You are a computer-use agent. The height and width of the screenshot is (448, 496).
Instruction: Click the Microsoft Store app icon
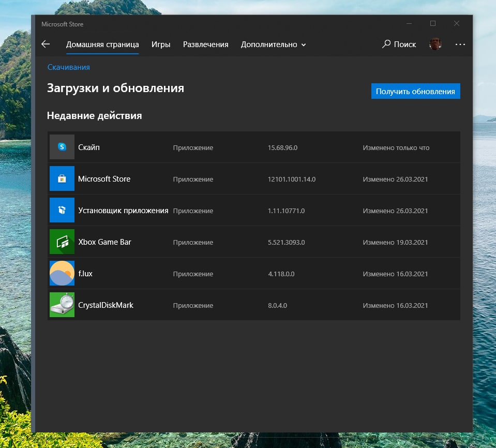coord(62,178)
